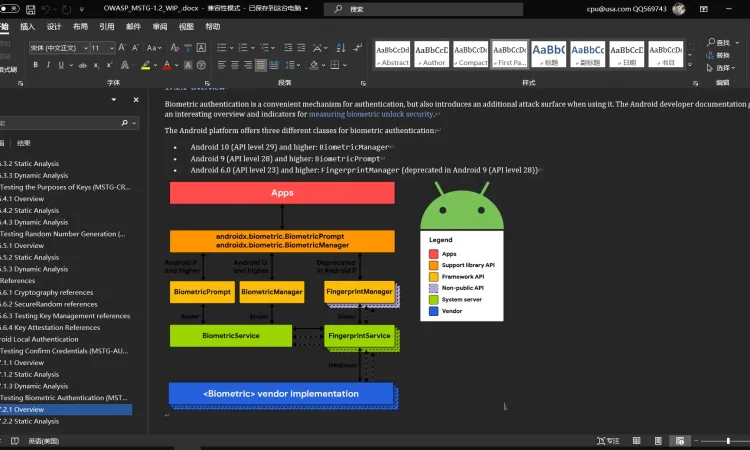Select the Abstract style in styles gallery
Screen dimensions: 750x450
(392, 54)
